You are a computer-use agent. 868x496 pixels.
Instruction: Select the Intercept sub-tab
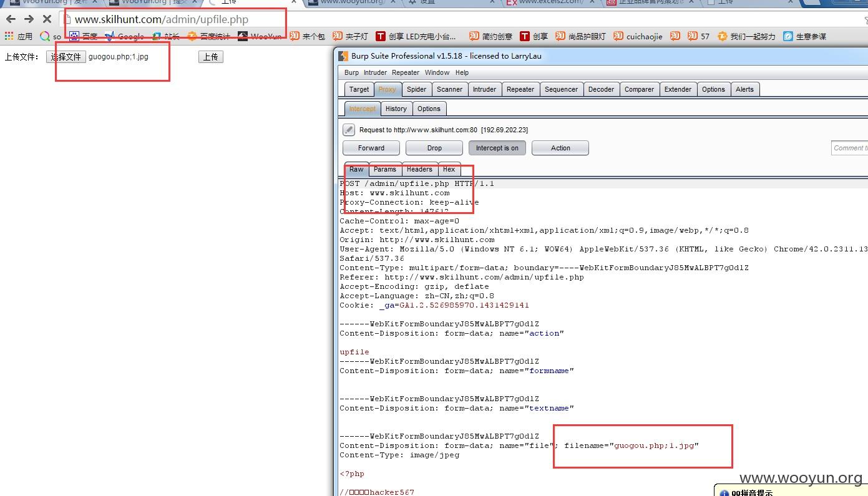(362, 109)
